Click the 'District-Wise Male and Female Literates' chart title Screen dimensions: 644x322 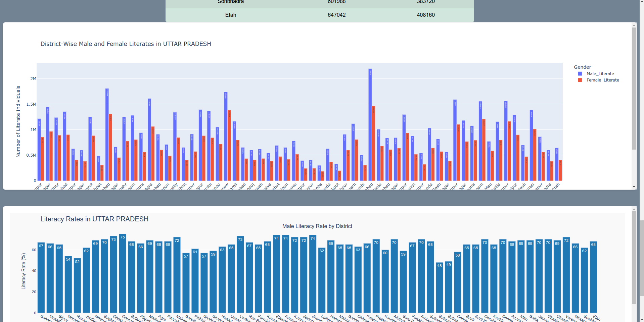(x=126, y=44)
